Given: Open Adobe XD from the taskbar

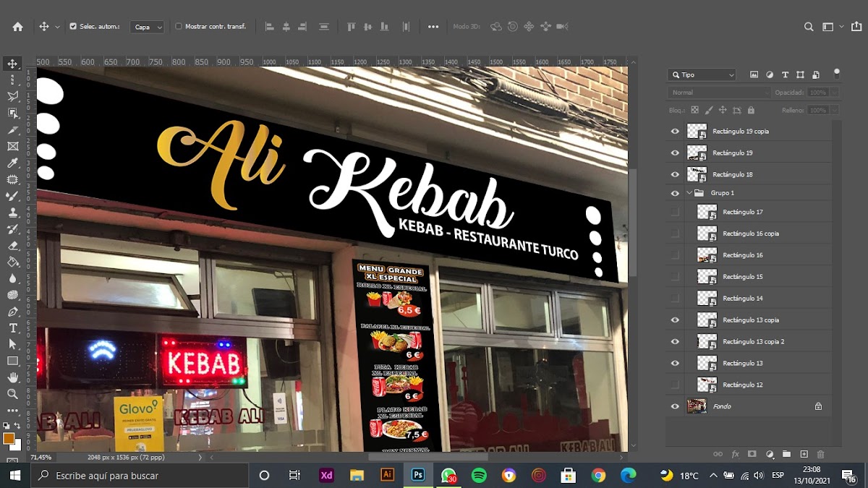Looking at the screenshot, I should pyautogui.click(x=325, y=475).
